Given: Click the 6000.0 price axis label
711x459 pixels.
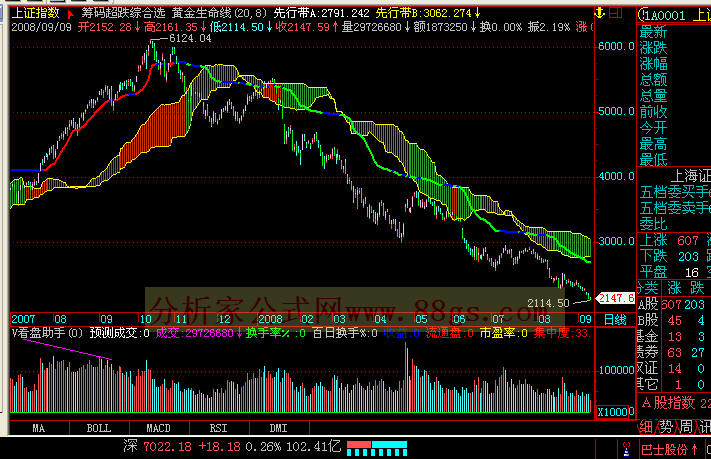Looking at the screenshot, I should pyautogui.click(x=616, y=46).
